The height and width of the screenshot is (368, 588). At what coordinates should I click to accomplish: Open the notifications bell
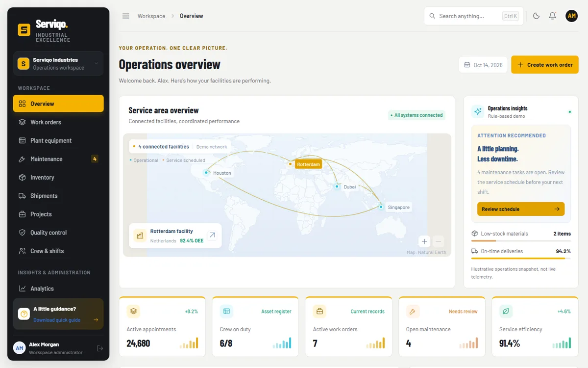[x=552, y=16]
